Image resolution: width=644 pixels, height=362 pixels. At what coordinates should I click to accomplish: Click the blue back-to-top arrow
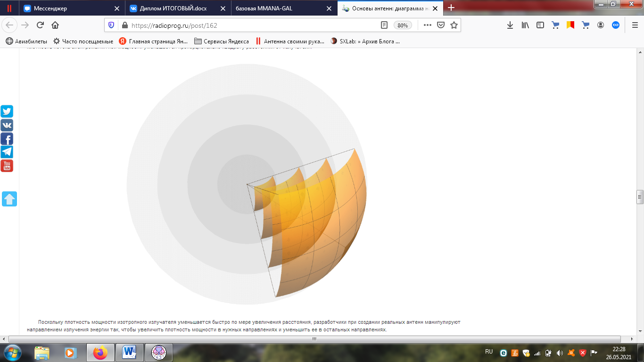click(9, 199)
